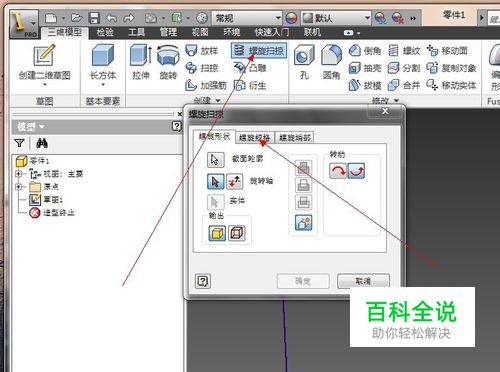The height and width of the screenshot is (372, 500).
Task: Choose the Revolve (旋转) tool
Action: tap(168, 63)
